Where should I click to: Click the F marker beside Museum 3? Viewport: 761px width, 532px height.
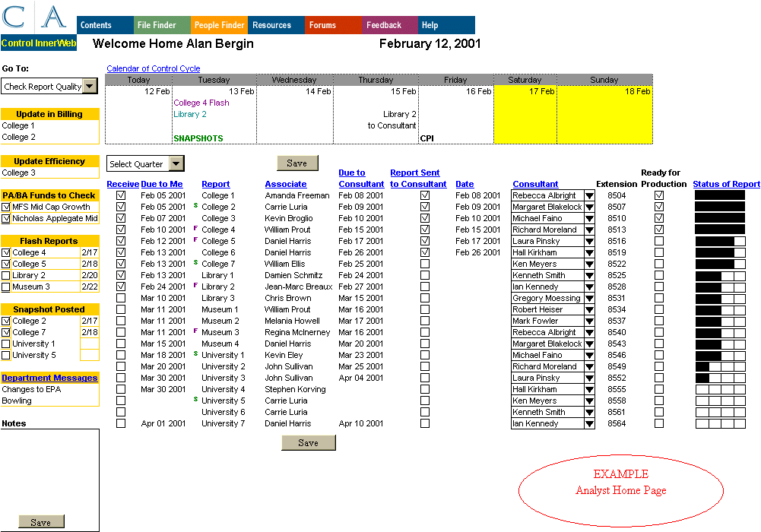195,331
